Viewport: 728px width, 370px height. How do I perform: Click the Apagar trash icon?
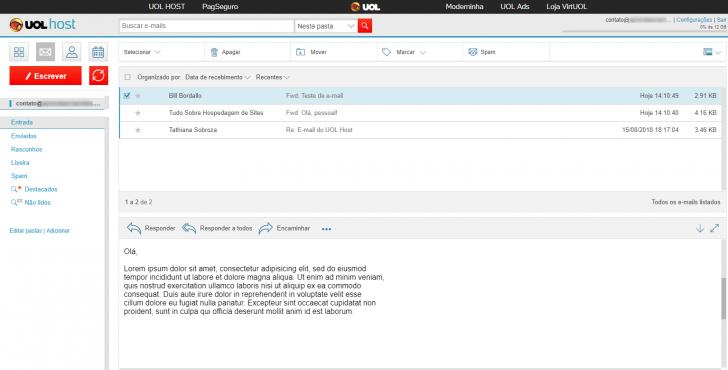[x=214, y=52]
